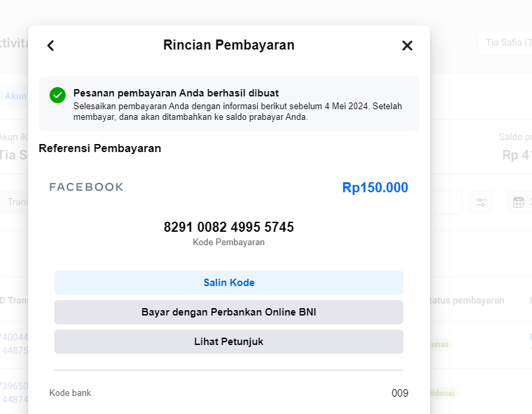The image size is (532, 414).
Task: Close the Rincian Pembayaran dialog
Action: click(x=407, y=46)
